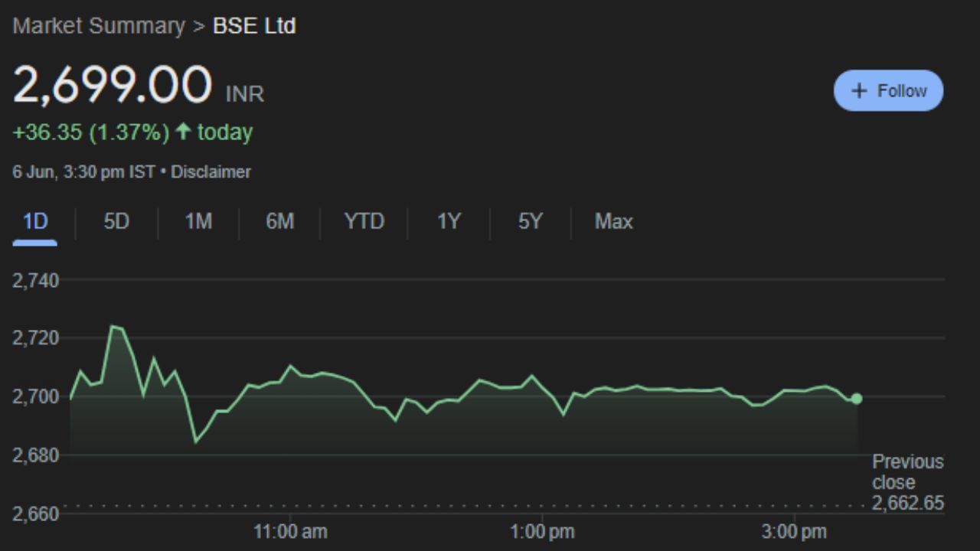Image resolution: width=980 pixels, height=551 pixels.
Task: Select the 1D range tab
Action: click(35, 222)
